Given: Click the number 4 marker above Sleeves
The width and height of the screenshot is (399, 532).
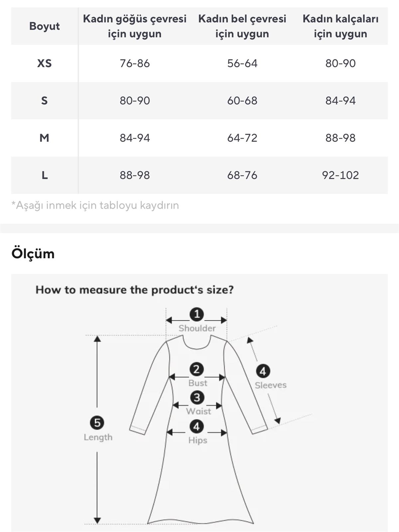Looking at the screenshot, I should coord(263,371).
